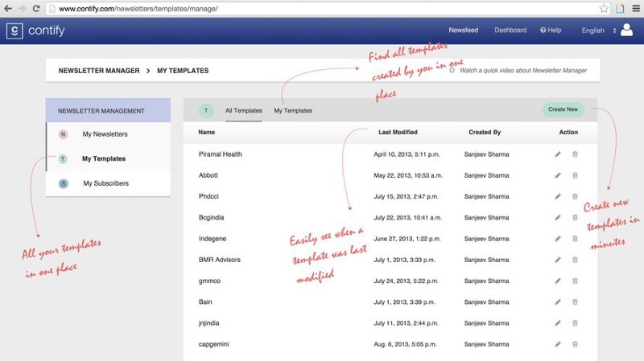Open the Dashboard nav link
The height and width of the screenshot is (361, 644).
[510, 30]
